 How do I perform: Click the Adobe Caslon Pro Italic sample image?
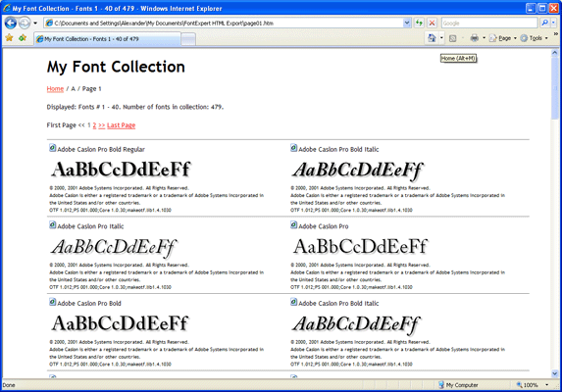pos(115,247)
